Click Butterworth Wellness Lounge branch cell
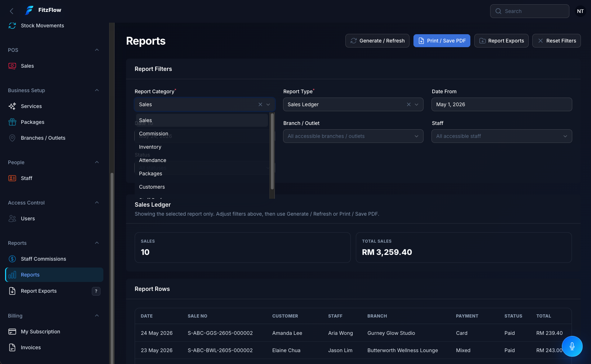Screen dimensions: 591x364 coord(403,350)
